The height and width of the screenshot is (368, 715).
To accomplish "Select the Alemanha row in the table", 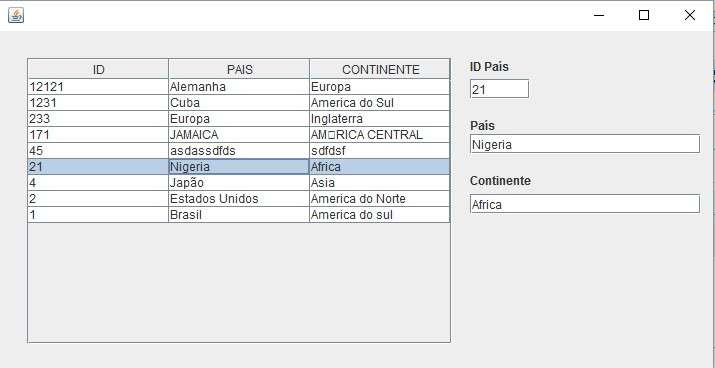I will 239,87.
